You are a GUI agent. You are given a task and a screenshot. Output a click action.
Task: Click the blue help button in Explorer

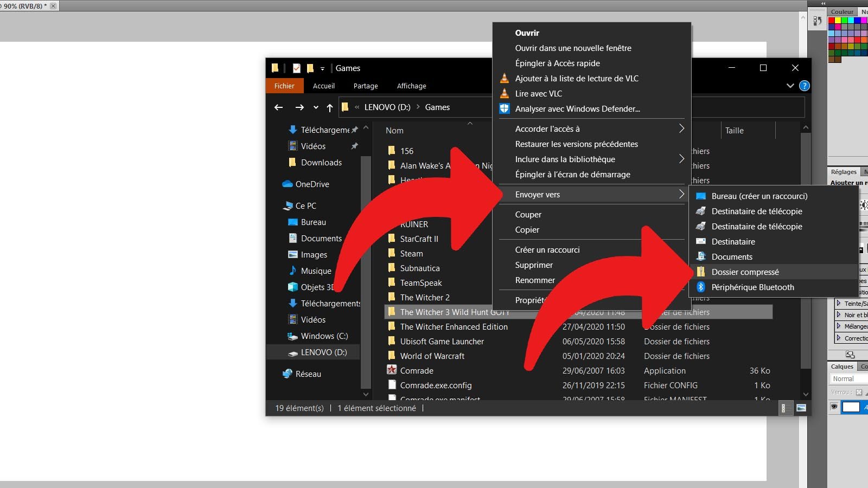click(804, 85)
